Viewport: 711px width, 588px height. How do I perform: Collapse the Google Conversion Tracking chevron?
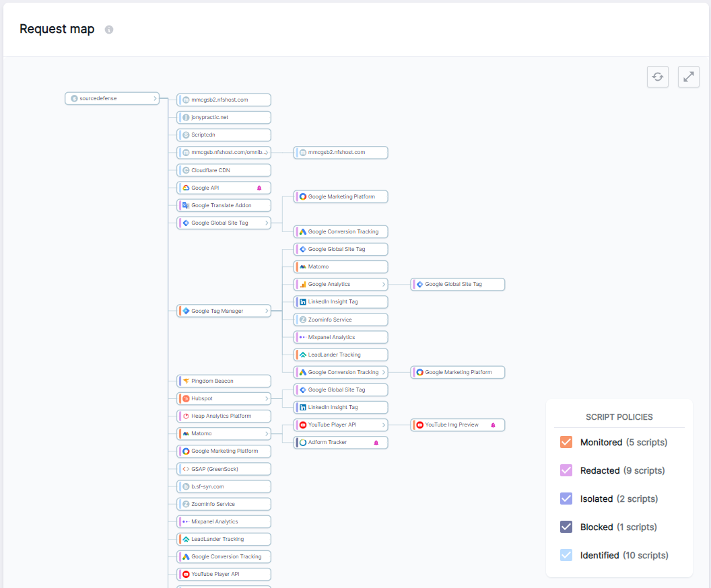(384, 372)
